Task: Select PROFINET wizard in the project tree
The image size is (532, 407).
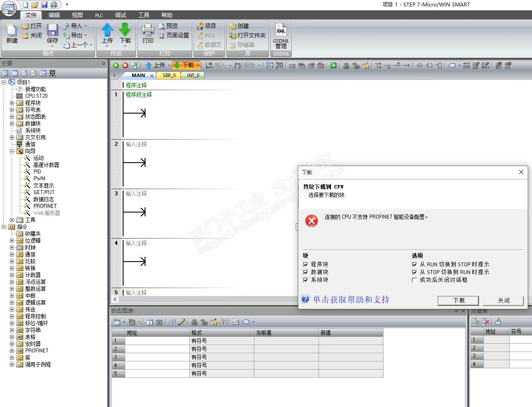Action: pos(45,206)
